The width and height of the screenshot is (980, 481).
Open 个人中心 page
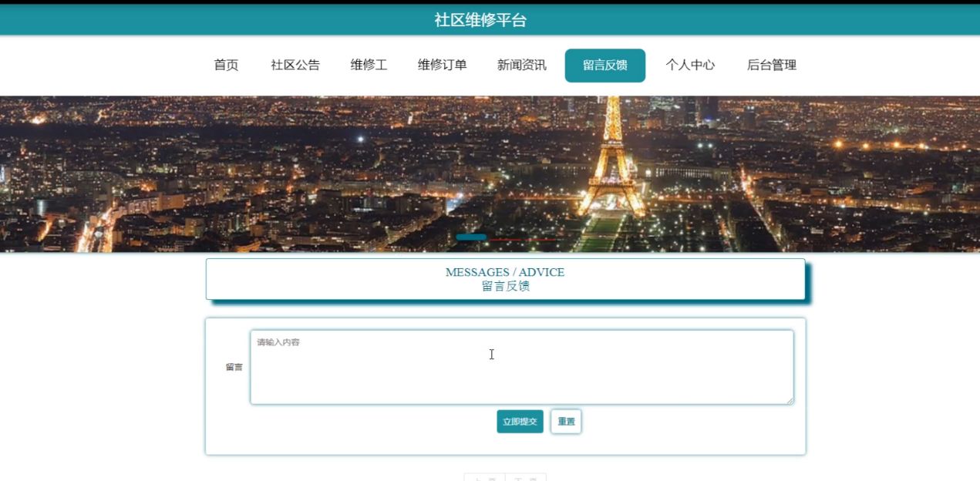(x=690, y=66)
